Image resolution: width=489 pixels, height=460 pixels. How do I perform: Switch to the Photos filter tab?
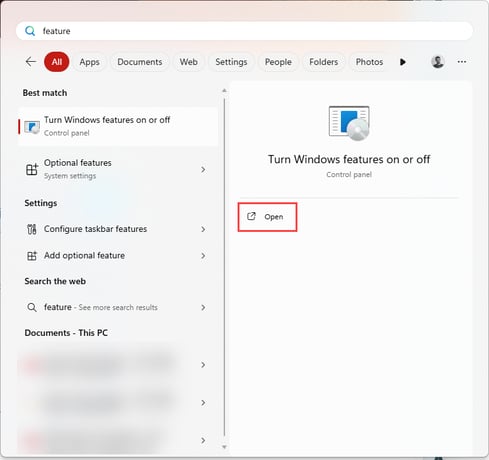coord(369,62)
